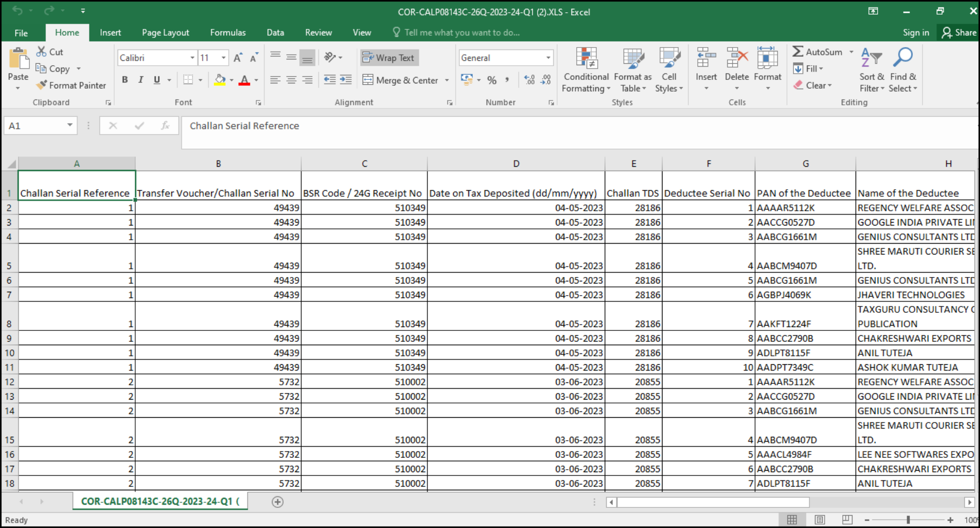Viewport: 980px width, 528px height.
Task: Click the Copy icon
Action: point(41,69)
